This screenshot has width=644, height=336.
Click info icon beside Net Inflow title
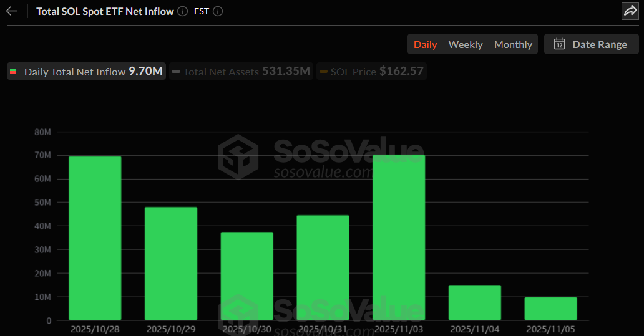pyautogui.click(x=182, y=11)
